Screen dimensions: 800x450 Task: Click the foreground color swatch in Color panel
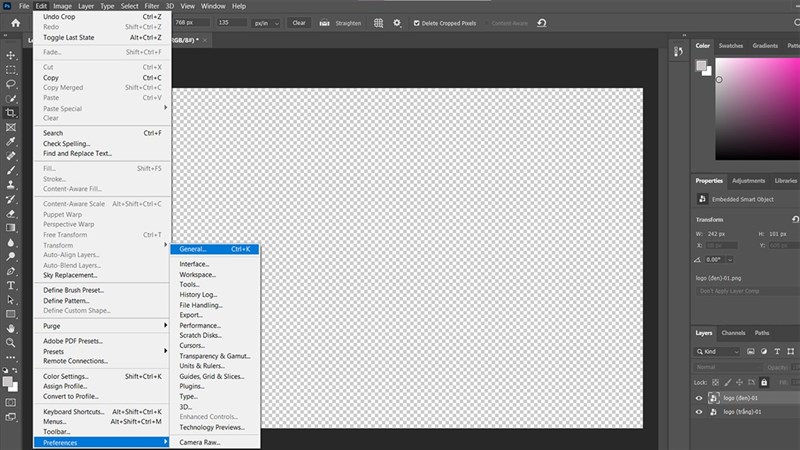(702, 65)
